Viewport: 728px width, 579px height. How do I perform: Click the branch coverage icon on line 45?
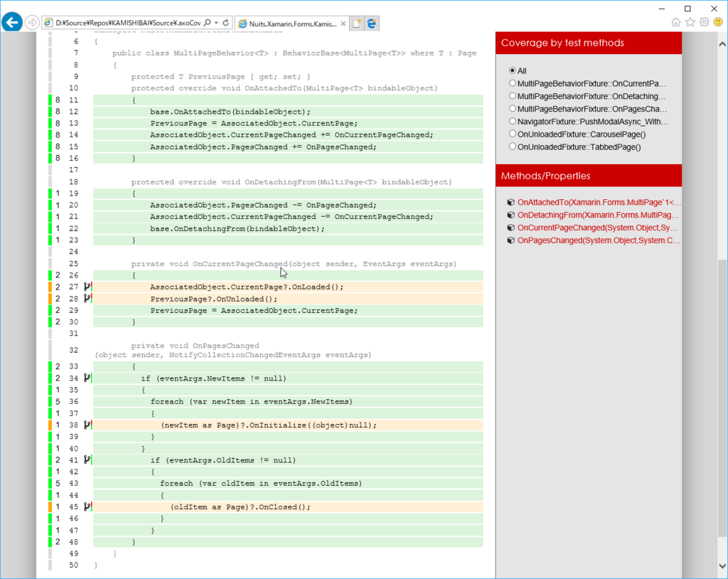(x=87, y=506)
